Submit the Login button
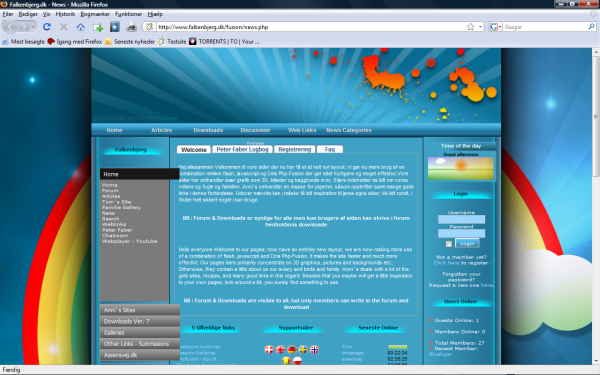The width and height of the screenshot is (600, 375). (x=467, y=243)
